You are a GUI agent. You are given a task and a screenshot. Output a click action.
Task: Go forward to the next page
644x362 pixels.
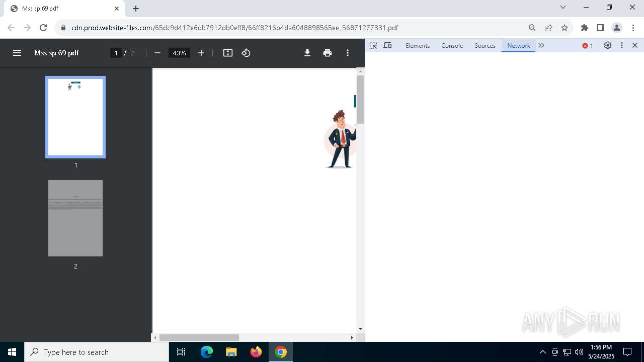pos(27,28)
